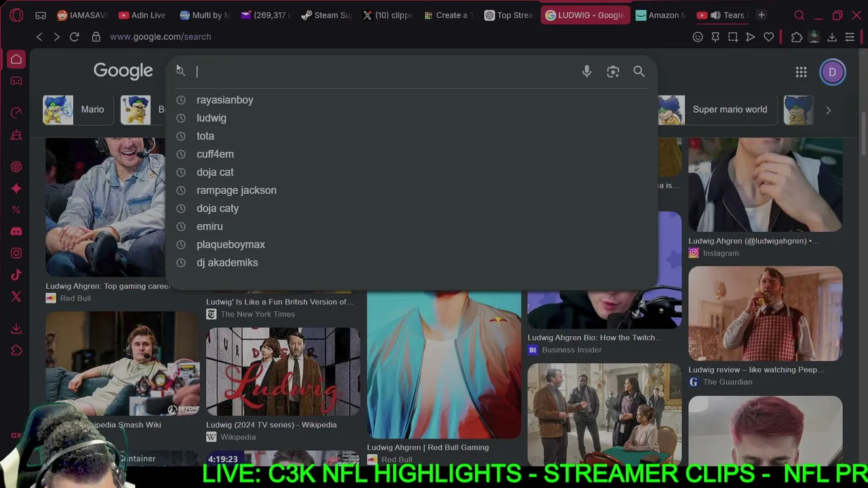This screenshot has height=488, width=868.
Task: Open the Opera GX main menu logo
Action: pyautogui.click(x=16, y=15)
